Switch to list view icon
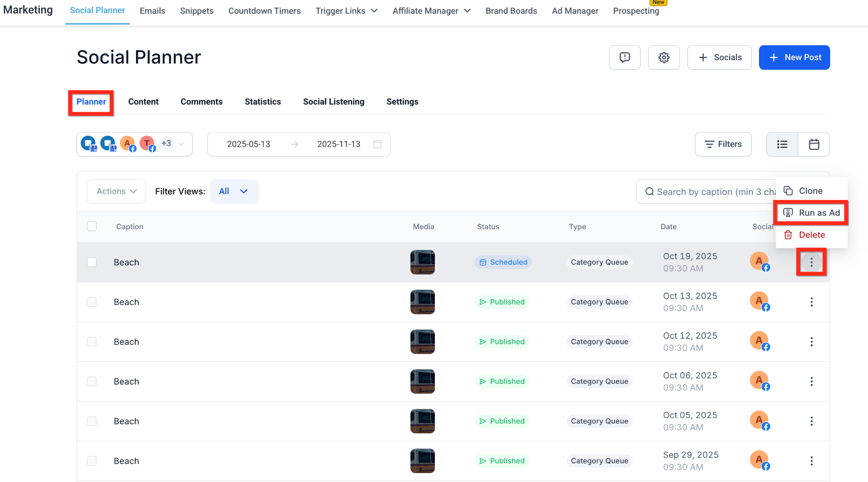The width and height of the screenshot is (868, 482). point(782,144)
